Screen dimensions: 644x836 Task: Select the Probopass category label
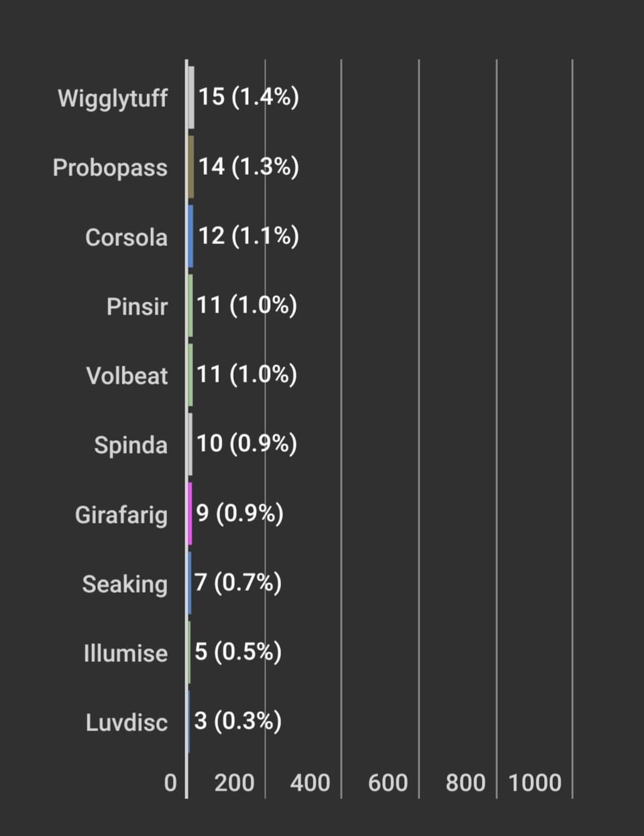pyautogui.click(x=110, y=168)
